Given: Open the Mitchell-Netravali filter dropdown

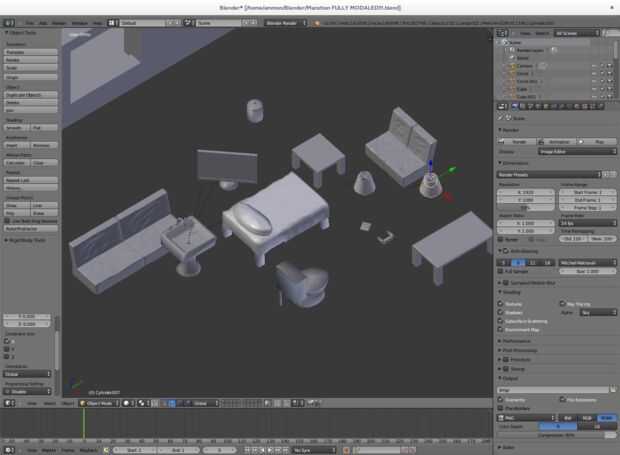Looking at the screenshot, I should coord(588,262).
